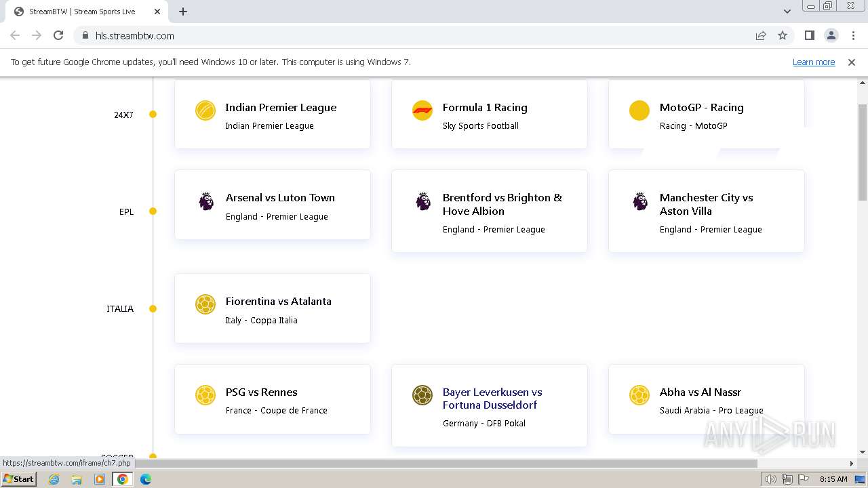Click the dark soccer ball icon beside Bayer Leverkusen
The width and height of the screenshot is (868, 488).
coord(422,395)
